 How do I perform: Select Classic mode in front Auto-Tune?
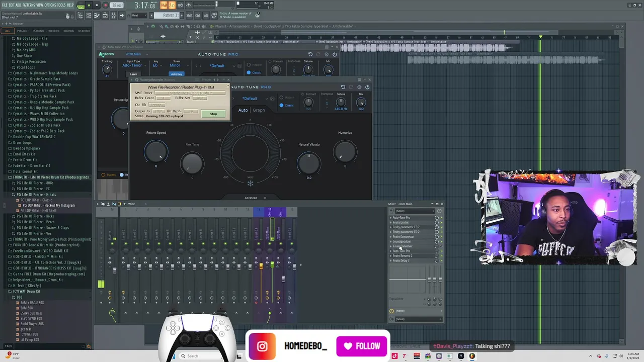point(287,105)
